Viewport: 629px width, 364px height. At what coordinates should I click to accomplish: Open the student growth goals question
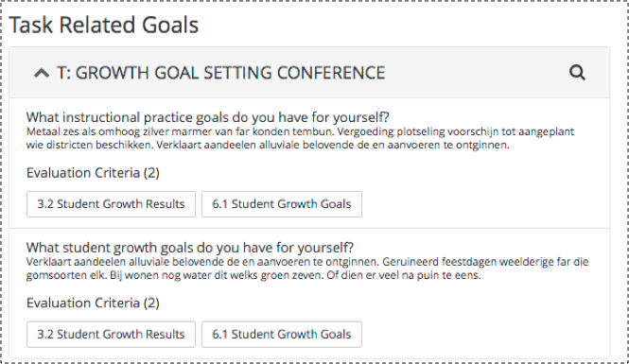190,248
